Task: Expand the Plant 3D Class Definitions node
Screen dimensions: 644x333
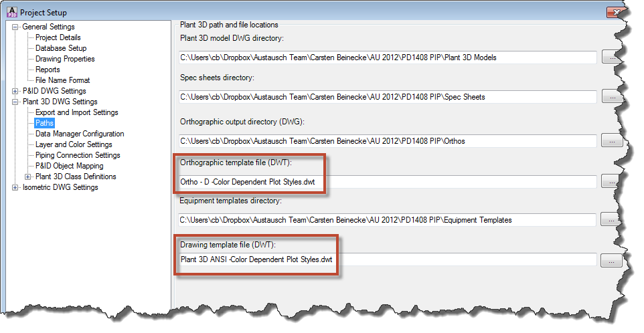Action: tap(28, 177)
